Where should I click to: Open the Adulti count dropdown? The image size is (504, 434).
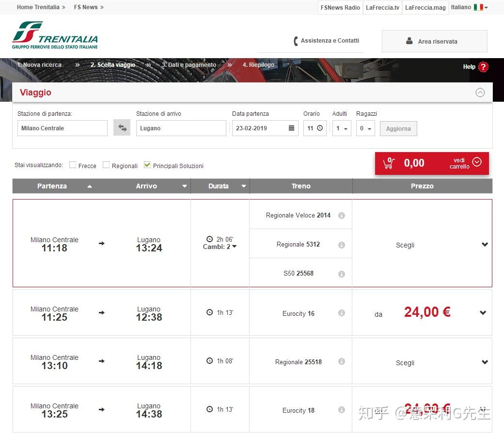pyautogui.click(x=342, y=128)
